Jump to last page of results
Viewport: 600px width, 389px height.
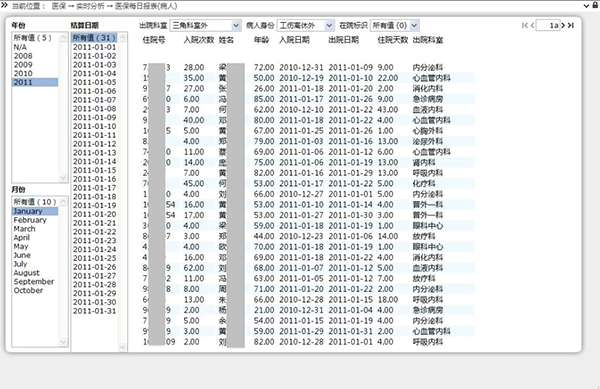(571, 25)
